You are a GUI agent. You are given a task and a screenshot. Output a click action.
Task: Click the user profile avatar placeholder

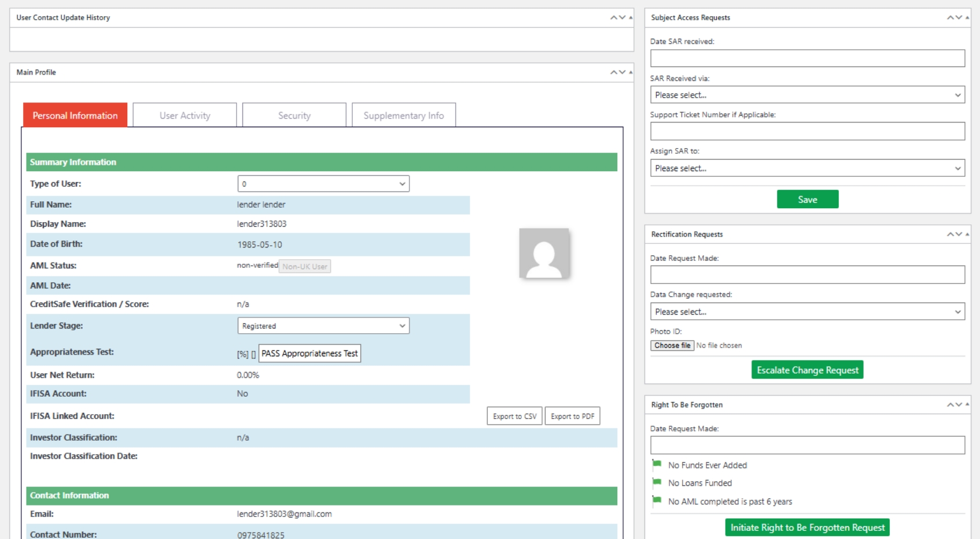[544, 253]
